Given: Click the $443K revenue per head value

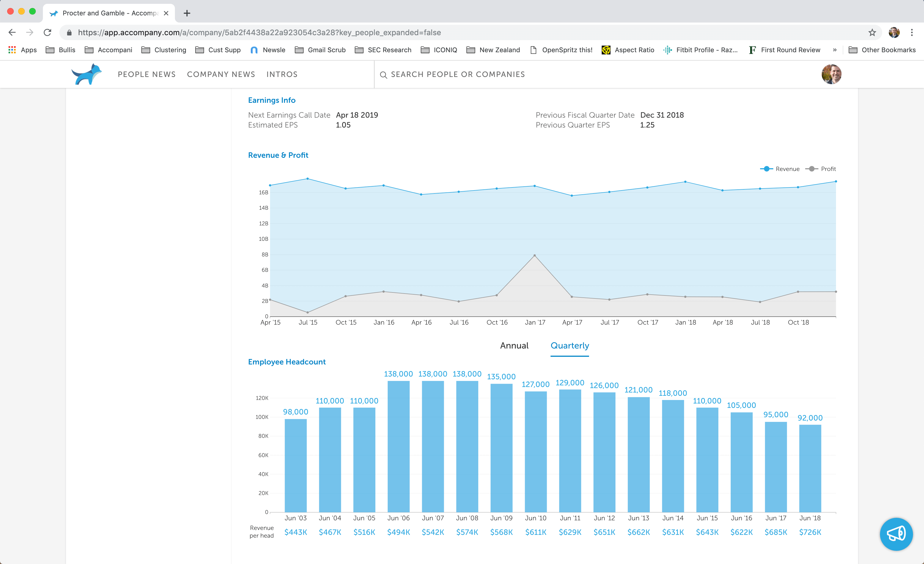Looking at the screenshot, I should pos(296,532).
